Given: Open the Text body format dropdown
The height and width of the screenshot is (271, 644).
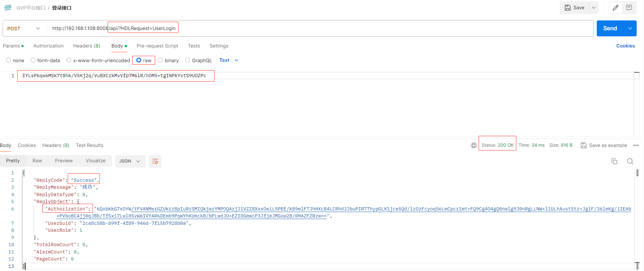Looking at the screenshot, I should point(229,60).
